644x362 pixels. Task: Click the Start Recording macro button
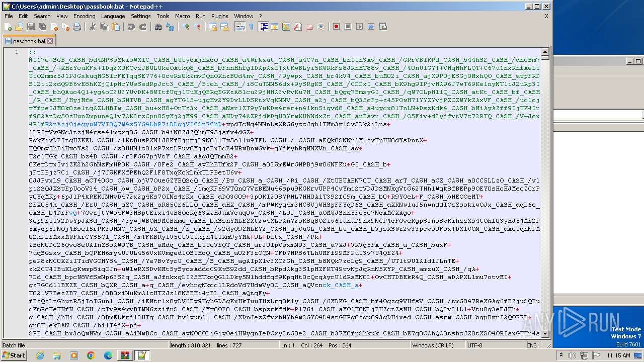point(336,27)
